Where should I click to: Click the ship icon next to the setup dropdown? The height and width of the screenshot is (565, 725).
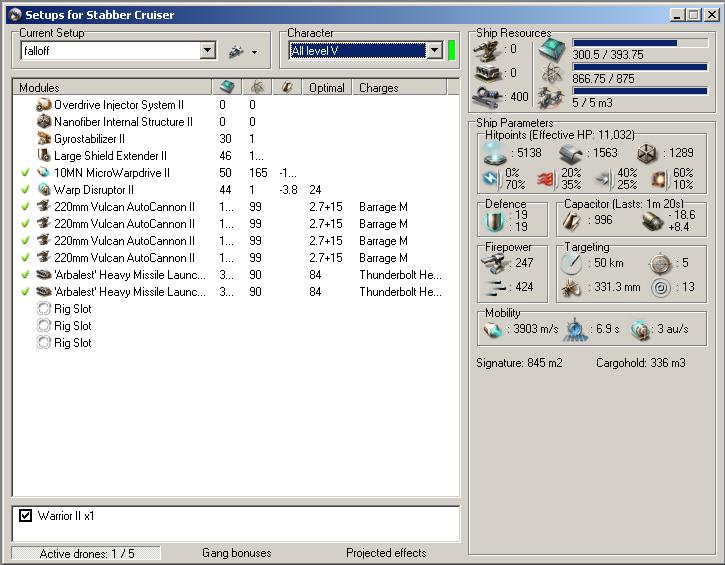[x=236, y=51]
